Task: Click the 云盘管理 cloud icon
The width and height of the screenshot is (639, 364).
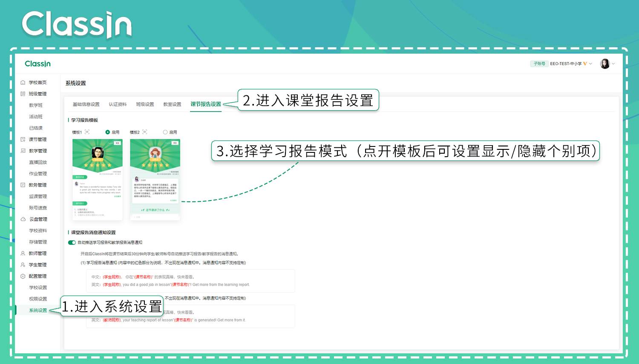Action: click(x=23, y=219)
